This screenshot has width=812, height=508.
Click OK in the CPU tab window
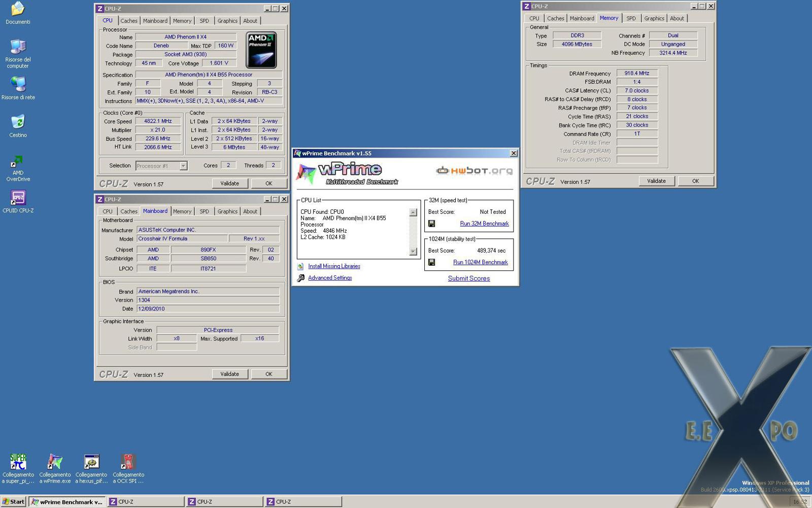click(x=269, y=183)
